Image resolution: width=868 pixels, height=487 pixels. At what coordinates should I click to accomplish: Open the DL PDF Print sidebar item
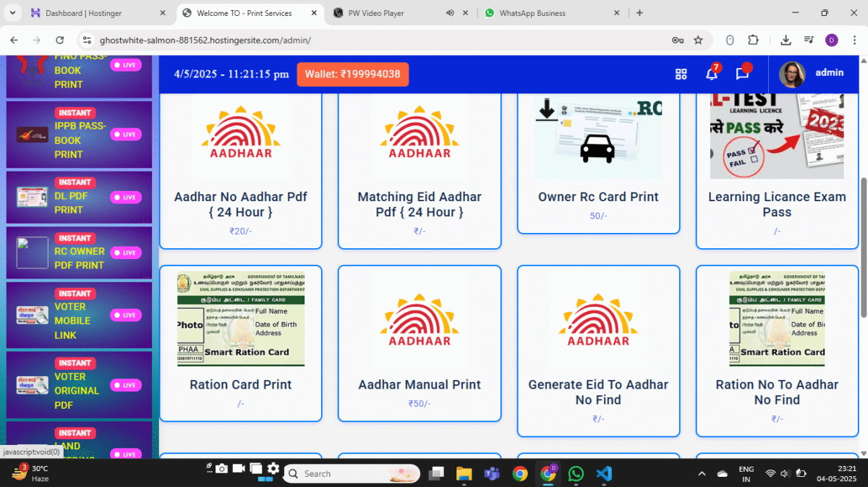click(x=79, y=197)
